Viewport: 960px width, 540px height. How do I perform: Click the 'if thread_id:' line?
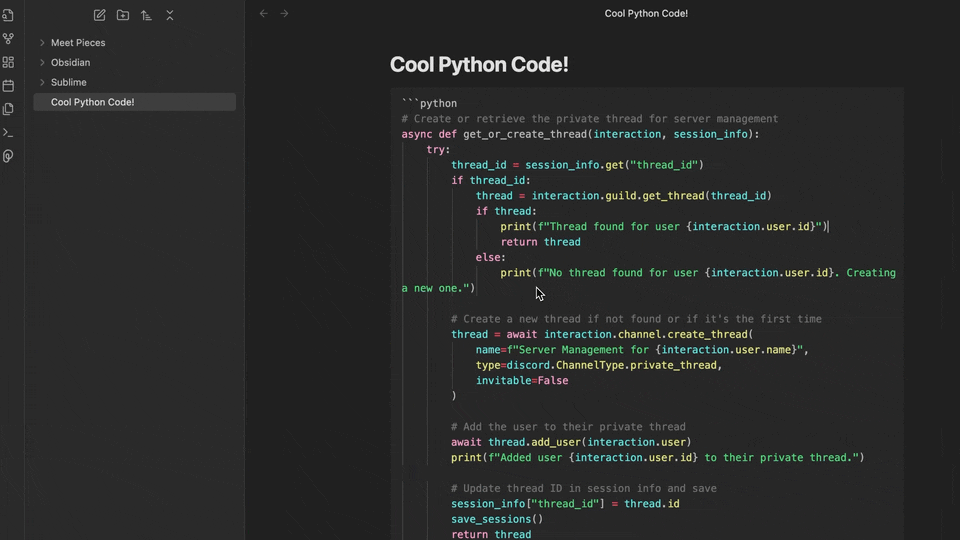(491, 180)
